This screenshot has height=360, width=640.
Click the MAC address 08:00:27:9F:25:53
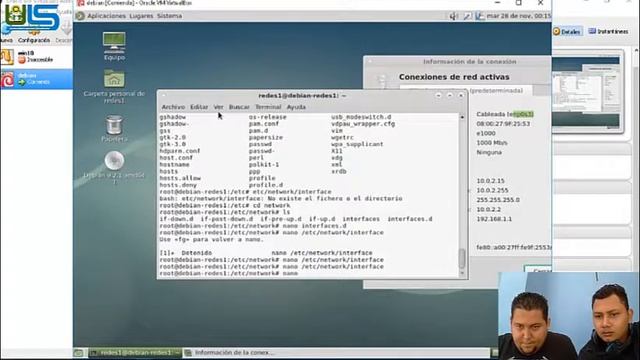tap(503, 124)
